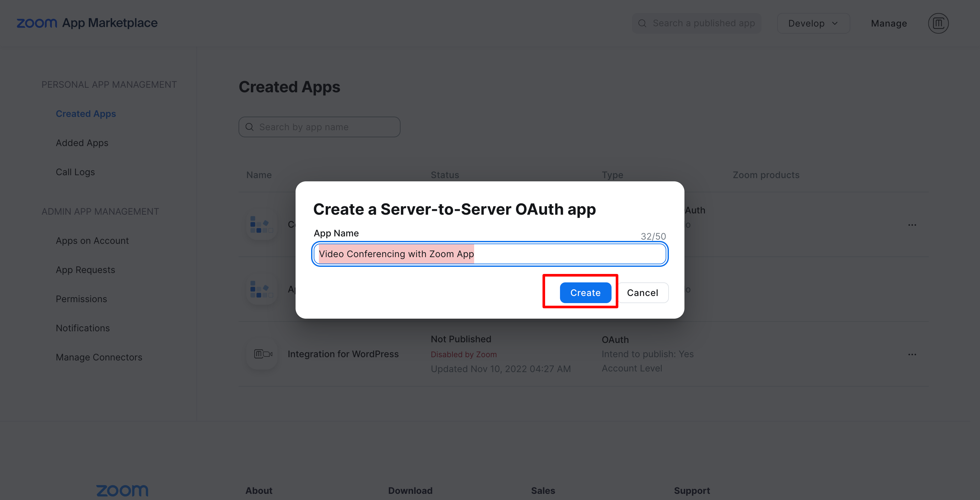980x500 pixels.
Task: Click the second created app's icon
Action: 262,290
